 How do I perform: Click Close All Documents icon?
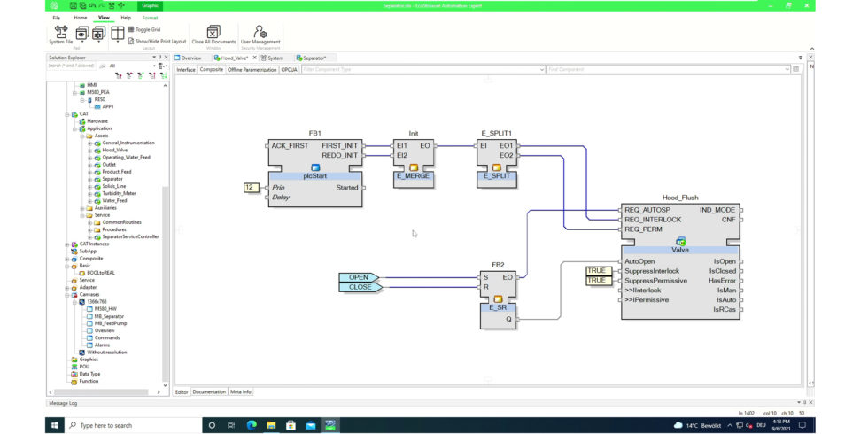213,33
